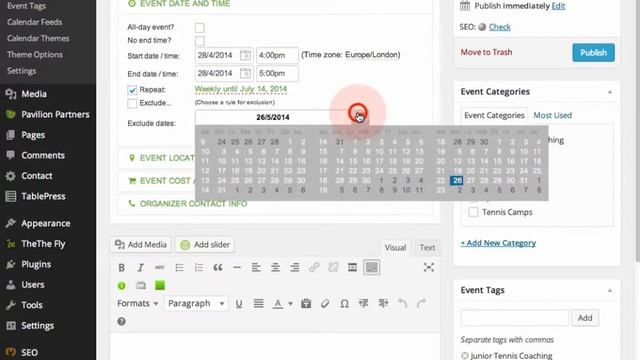
Task: Open Media in admin sidebar
Action: click(x=34, y=94)
